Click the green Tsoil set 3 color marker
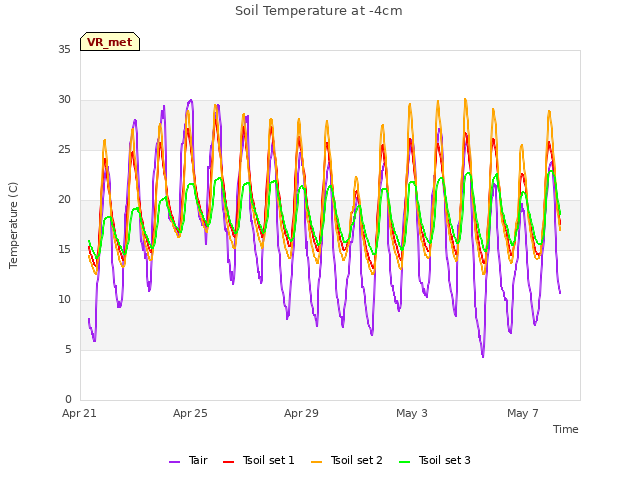 (405, 462)
